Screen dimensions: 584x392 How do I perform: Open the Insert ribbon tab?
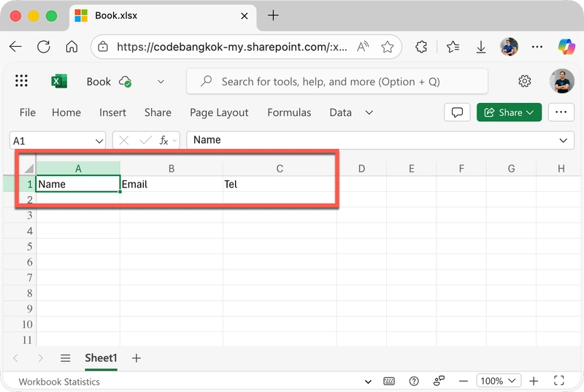[112, 112]
